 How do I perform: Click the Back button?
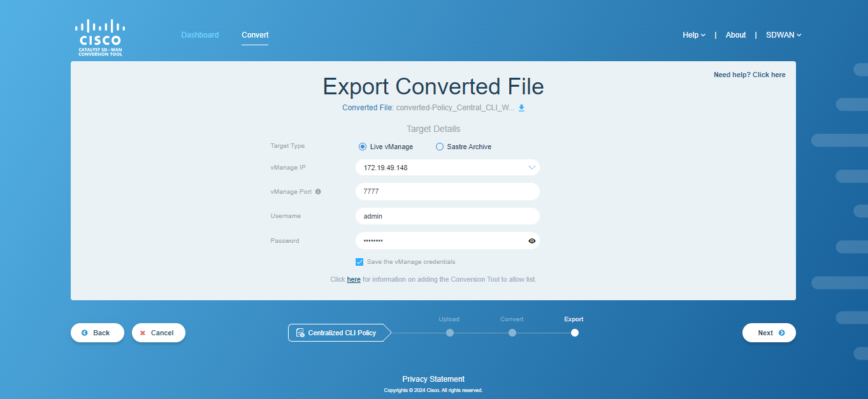pyautogui.click(x=98, y=333)
